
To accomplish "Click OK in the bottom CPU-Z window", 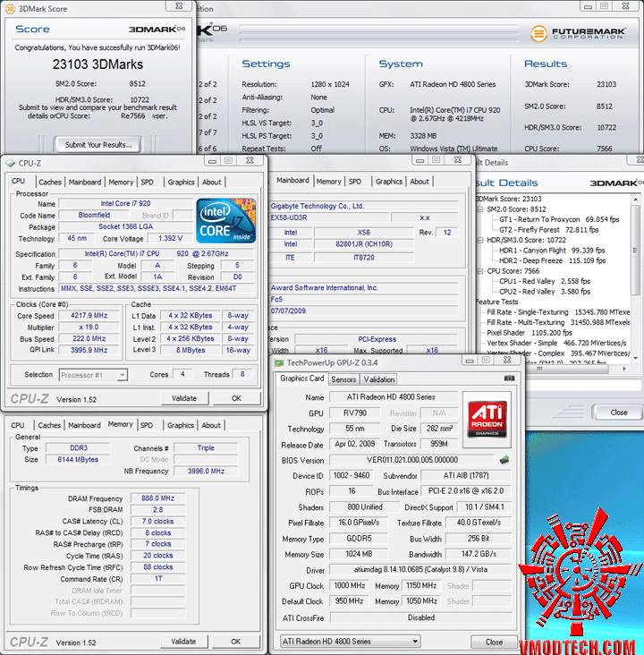I will click(x=235, y=642).
